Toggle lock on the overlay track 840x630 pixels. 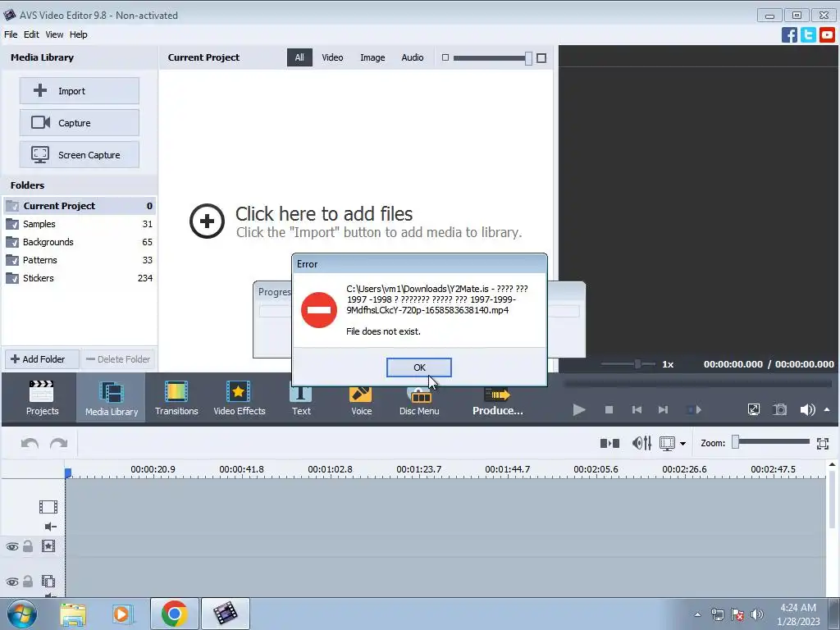(x=28, y=581)
